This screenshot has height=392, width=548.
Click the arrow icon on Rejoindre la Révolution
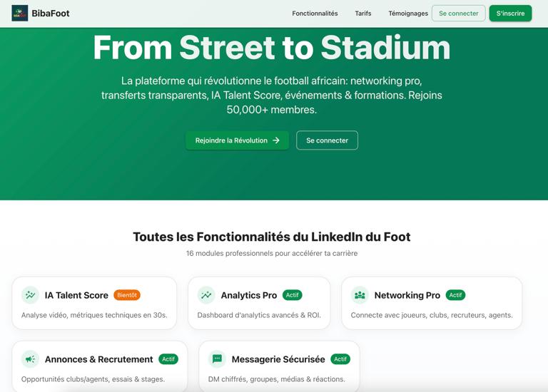(276, 140)
